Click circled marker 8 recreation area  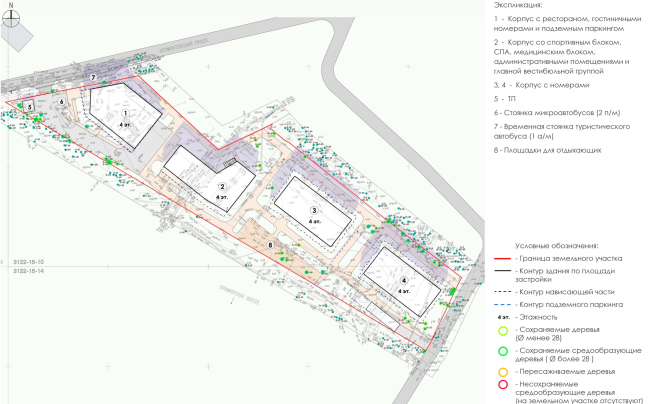coord(270,245)
